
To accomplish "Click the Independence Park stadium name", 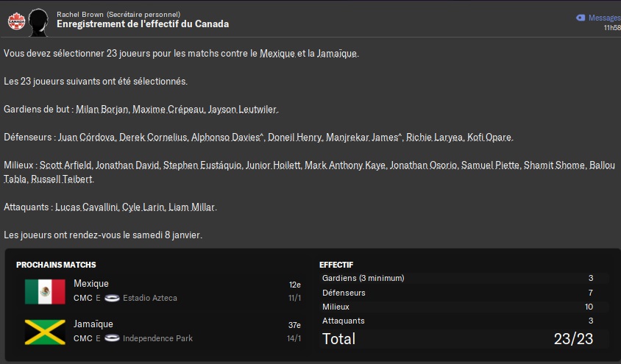I will pos(157,338).
